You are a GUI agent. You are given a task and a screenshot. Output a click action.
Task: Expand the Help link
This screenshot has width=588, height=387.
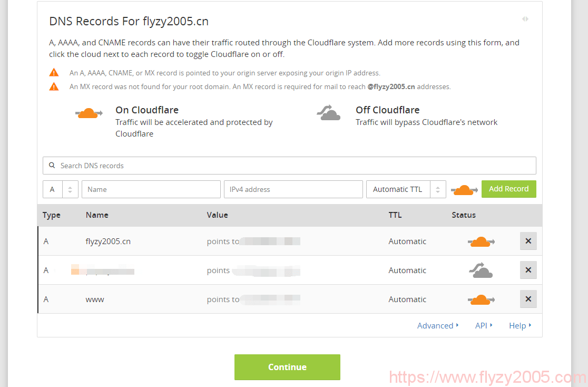[x=520, y=325]
